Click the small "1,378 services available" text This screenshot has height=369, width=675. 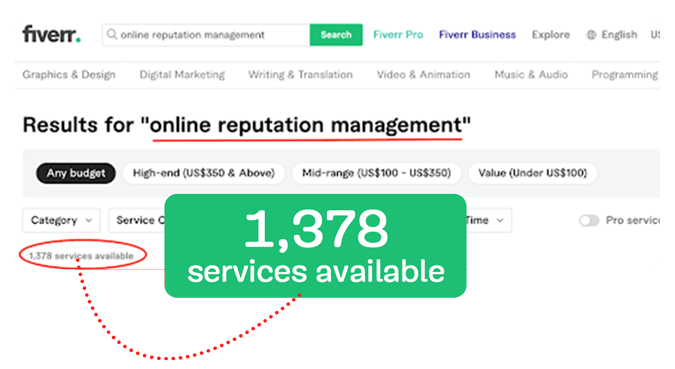coord(81,256)
